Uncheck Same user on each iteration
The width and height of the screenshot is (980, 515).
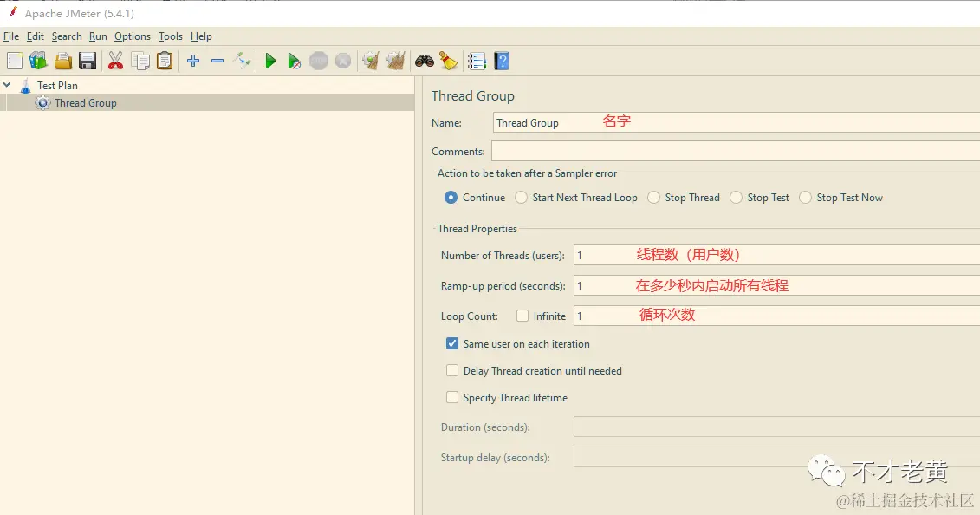point(452,343)
